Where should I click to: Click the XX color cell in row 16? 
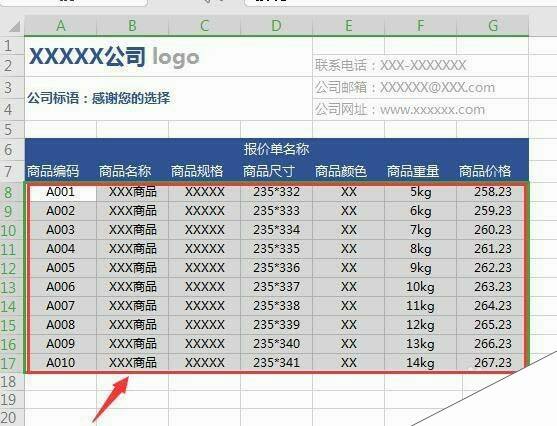(x=348, y=344)
